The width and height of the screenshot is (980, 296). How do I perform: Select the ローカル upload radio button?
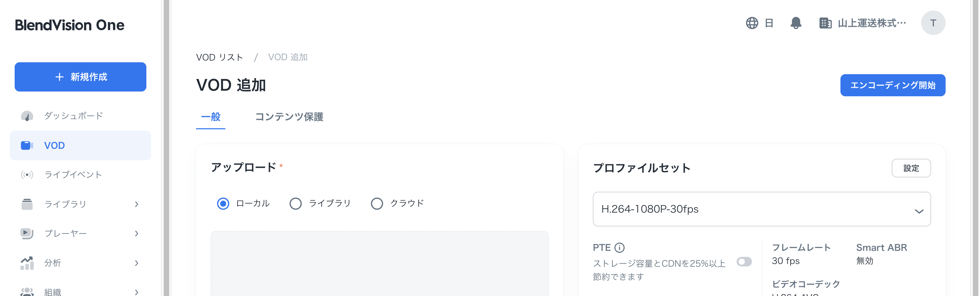coord(223,203)
